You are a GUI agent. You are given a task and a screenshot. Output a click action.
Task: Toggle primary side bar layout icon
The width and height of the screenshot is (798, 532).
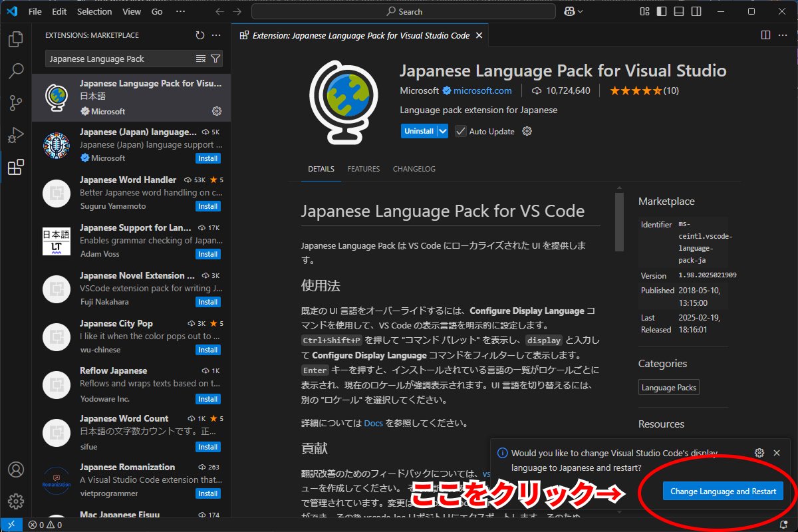point(661,11)
